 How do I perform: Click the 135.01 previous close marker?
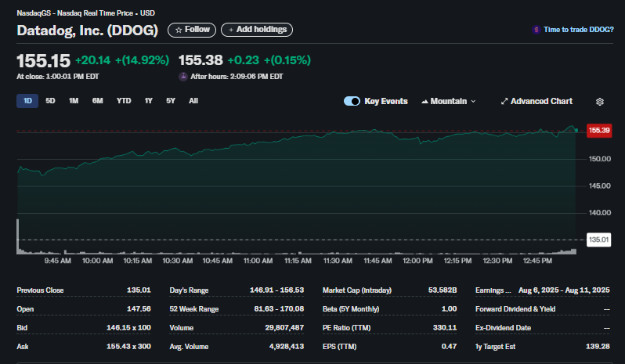pyautogui.click(x=598, y=240)
